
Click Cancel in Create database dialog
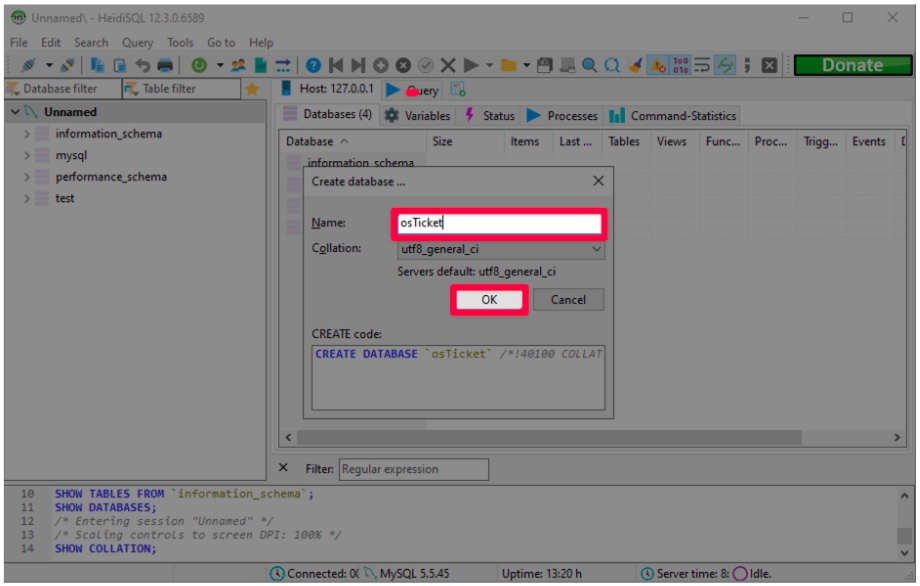pyautogui.click(x=568, y=300)
